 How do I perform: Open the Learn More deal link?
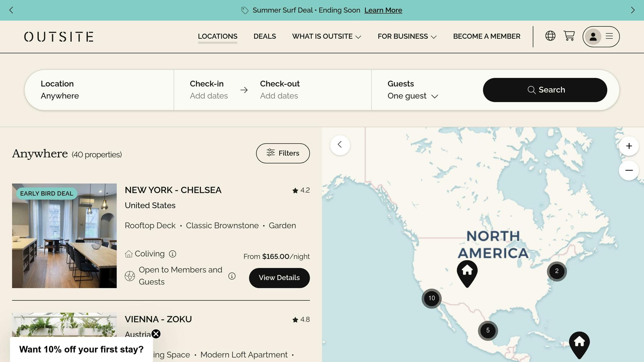[x=383, y=10]
